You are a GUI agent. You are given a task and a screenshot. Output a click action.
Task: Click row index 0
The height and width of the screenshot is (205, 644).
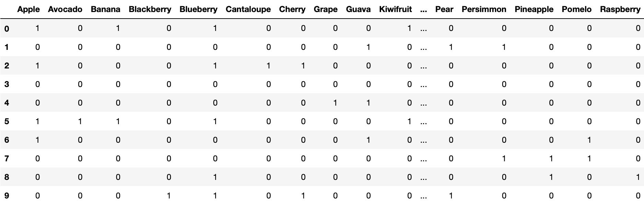[x=7, y=29]
